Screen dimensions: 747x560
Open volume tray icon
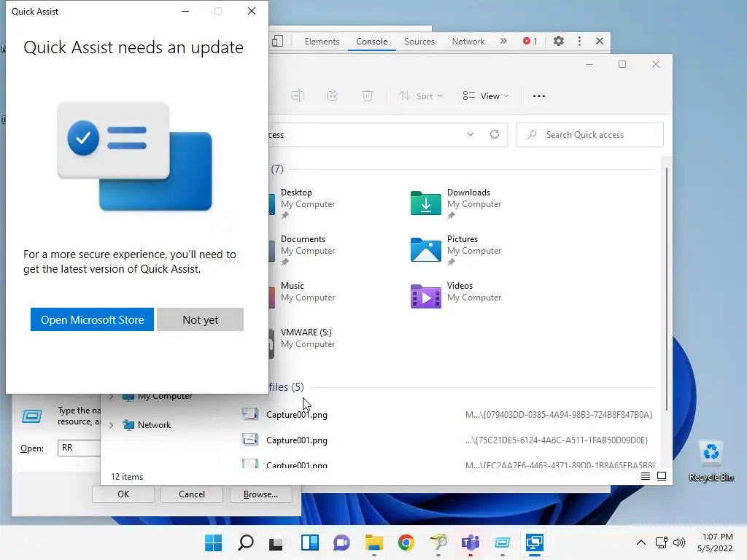click(679, 542)
